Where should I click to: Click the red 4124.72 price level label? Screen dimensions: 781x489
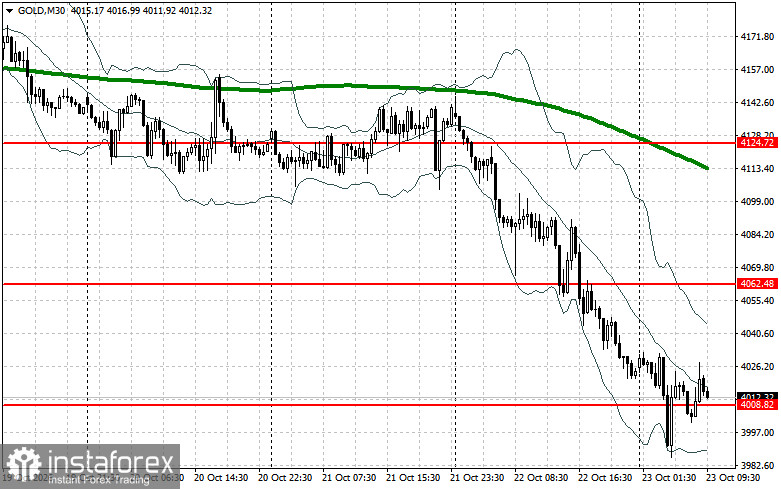(x=757, y=143)
